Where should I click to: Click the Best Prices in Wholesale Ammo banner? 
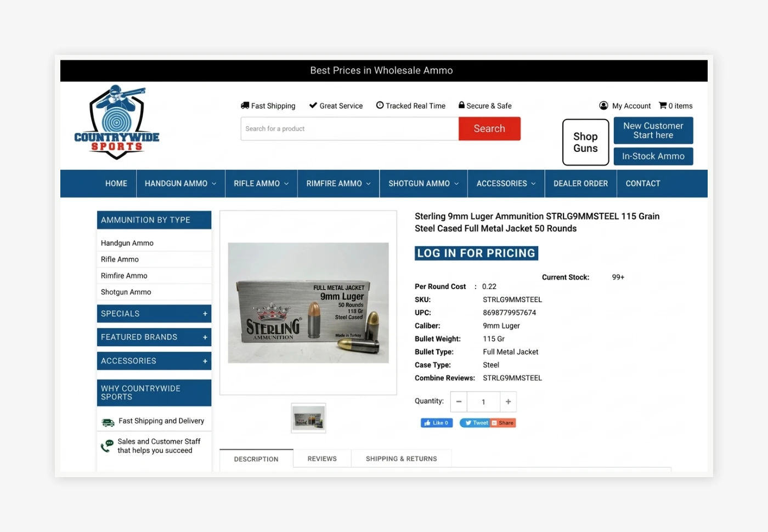[x=384, y=71]
